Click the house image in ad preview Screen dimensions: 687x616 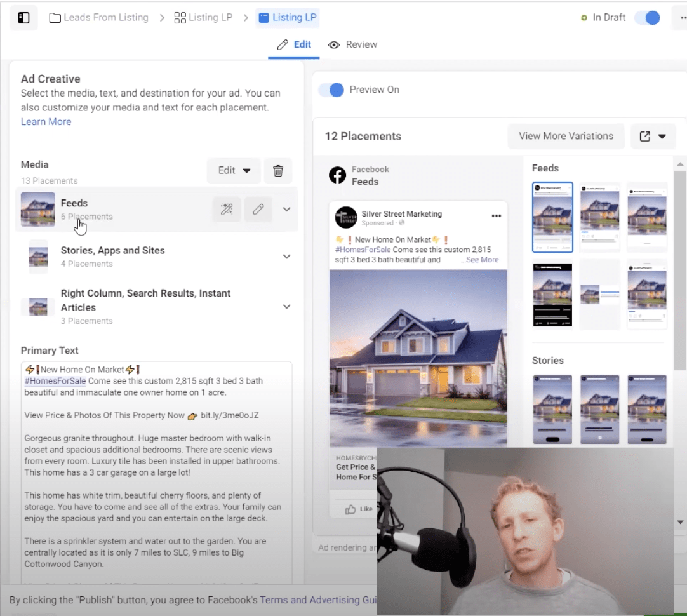pos(418,358)
